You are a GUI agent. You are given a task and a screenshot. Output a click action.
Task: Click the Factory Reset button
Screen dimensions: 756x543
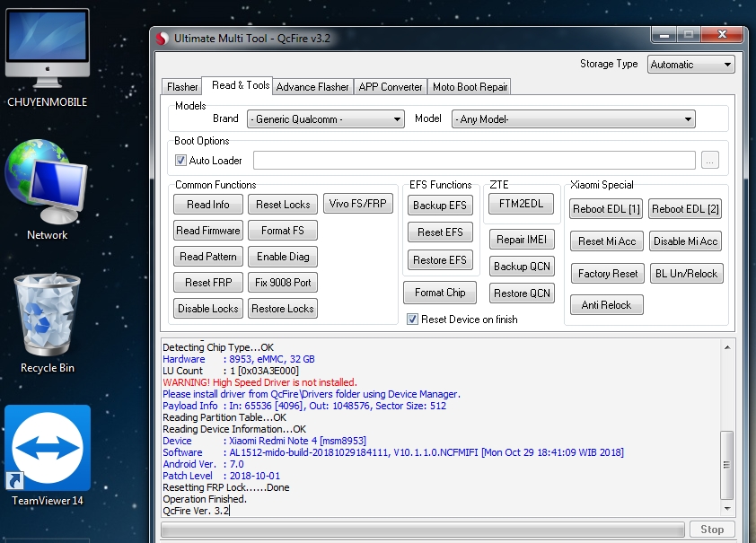608,273
